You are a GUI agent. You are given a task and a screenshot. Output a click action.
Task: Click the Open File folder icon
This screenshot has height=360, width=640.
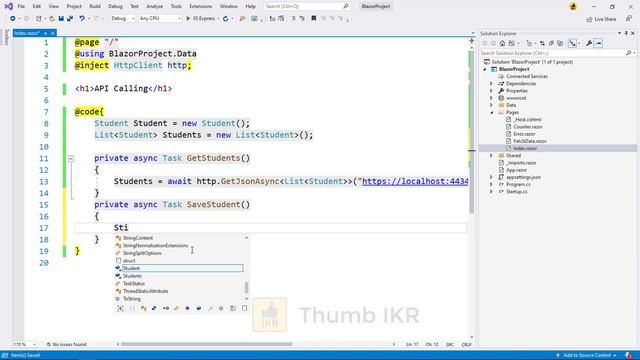52,18
